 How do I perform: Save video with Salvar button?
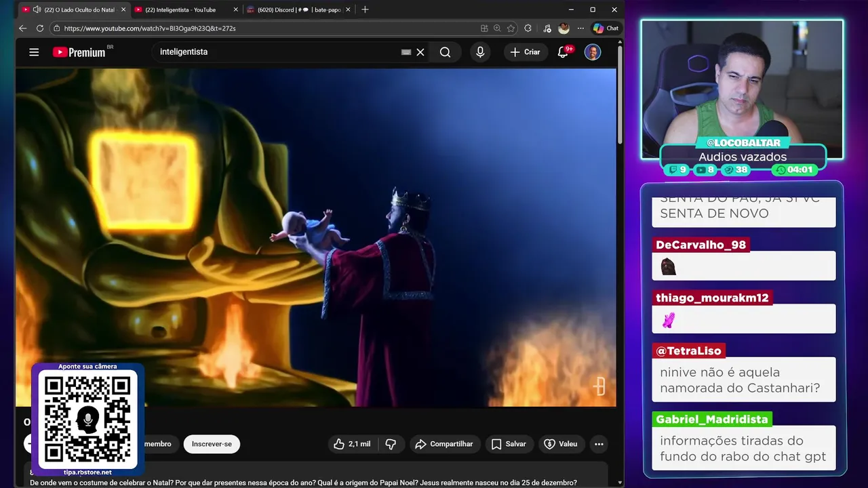(x=509, y=444)
